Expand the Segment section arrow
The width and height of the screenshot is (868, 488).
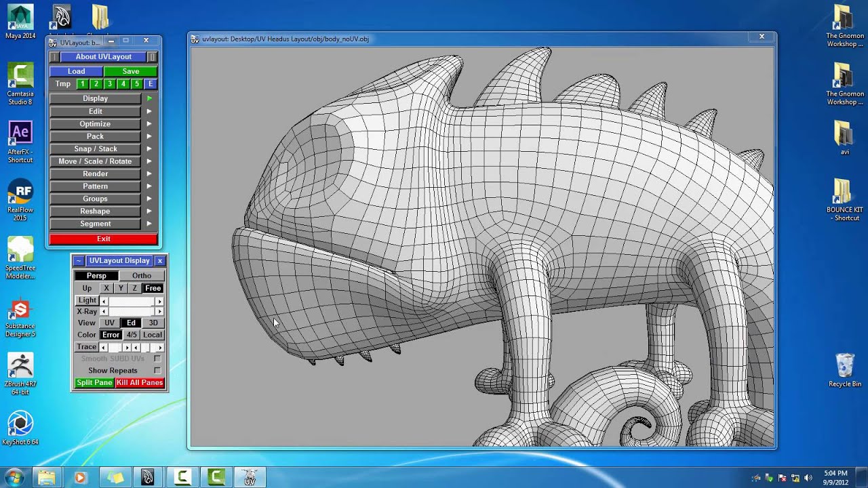point(149,224)
